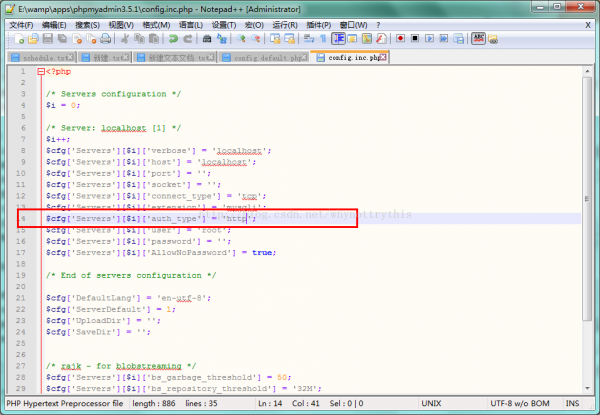Close the config.inc.php tab
Image resolution: width=600 pixels, height=415 pixels.
click(x=383, y=57)
